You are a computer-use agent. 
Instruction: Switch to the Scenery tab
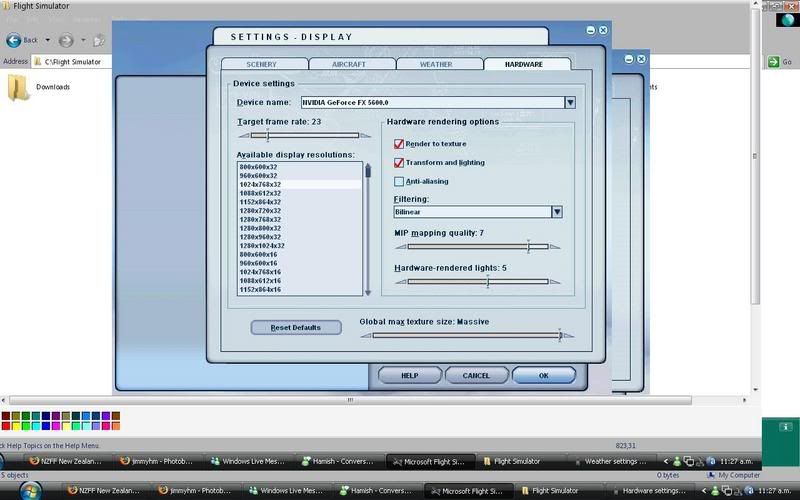tap(261, 64)
